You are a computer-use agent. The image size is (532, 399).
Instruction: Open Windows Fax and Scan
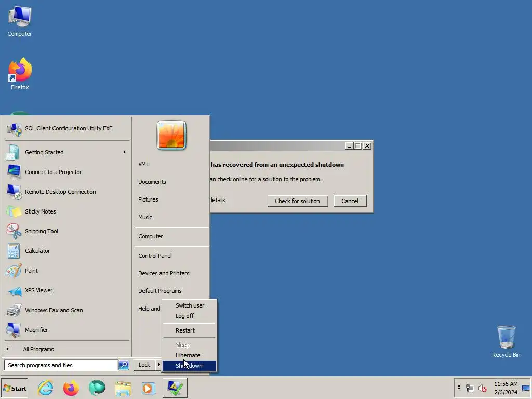click(67, 310)
